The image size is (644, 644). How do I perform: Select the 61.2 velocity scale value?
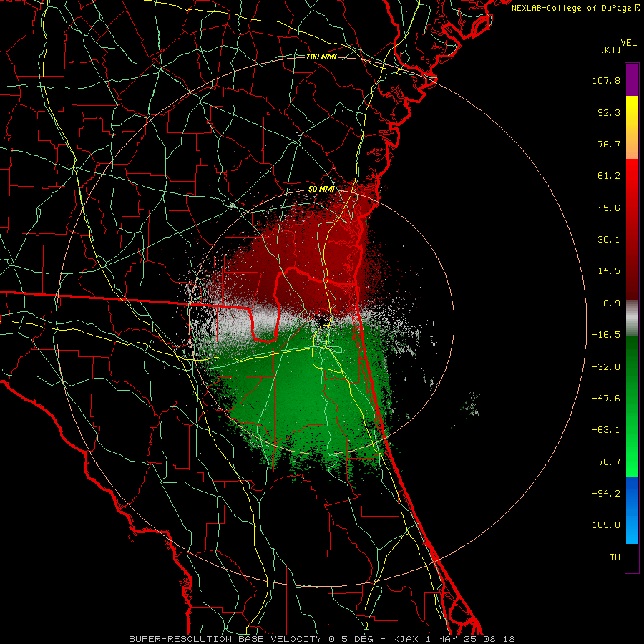pyautogui.click(x=609, y=176)
